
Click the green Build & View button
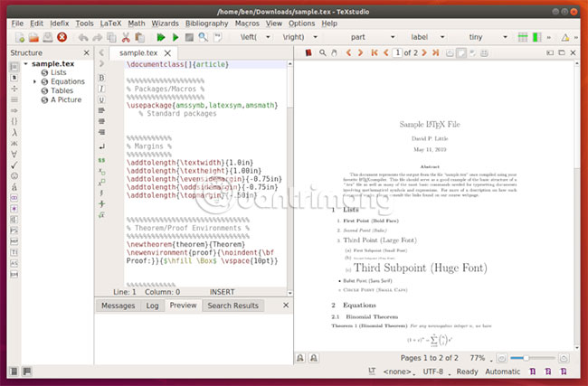click(160, 37)
